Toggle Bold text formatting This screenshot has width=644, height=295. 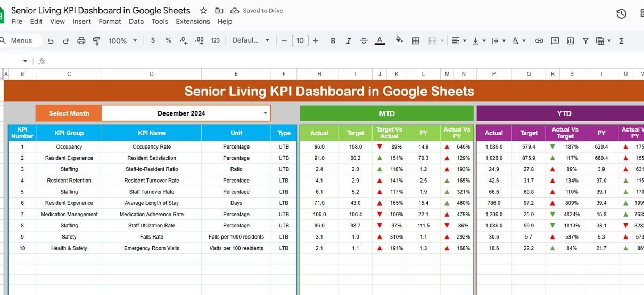coord(333,41)
